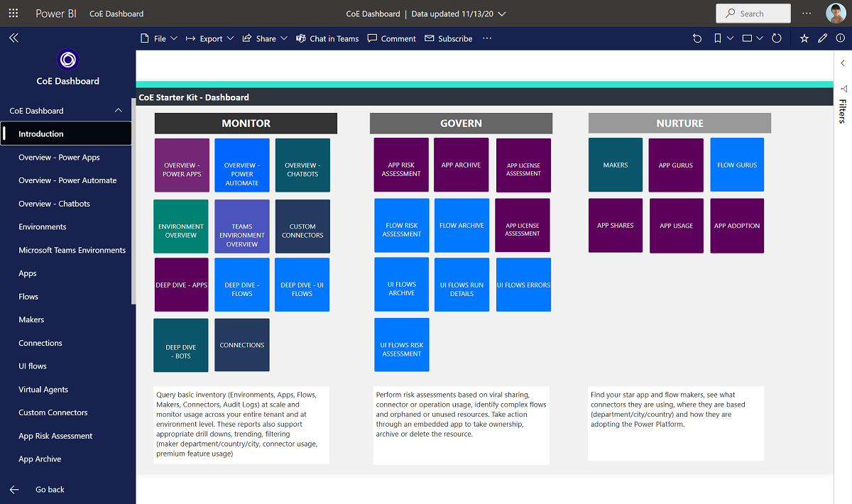The height and width of the screenshot is (504, 852).
Task: Open the File menu
Action: (x=158, y=38)
